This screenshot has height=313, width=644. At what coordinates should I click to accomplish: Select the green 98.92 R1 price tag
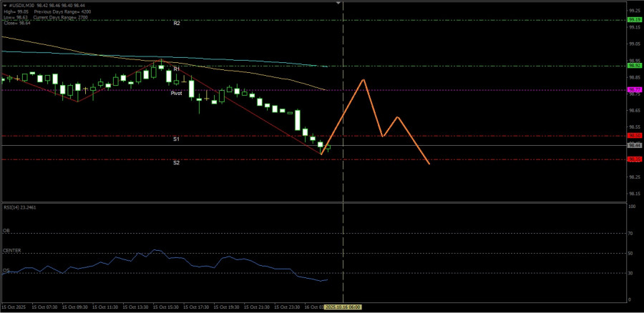click(633, 66)
